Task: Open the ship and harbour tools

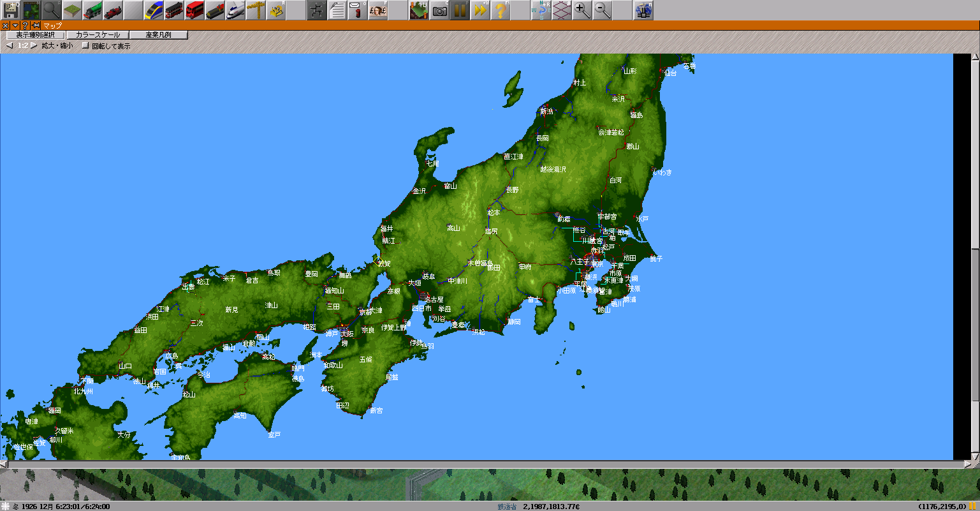Action: tap(214, 10)
